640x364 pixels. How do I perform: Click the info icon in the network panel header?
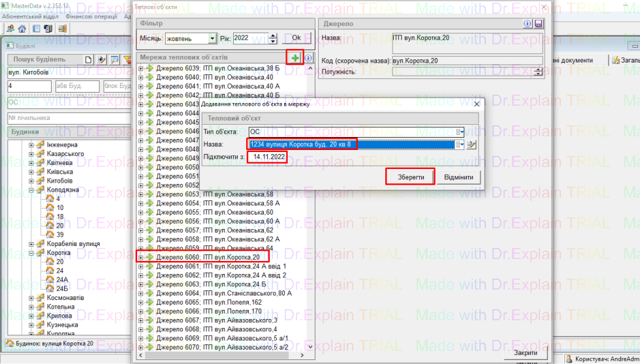pyautogui.click(x=308, y=58)
